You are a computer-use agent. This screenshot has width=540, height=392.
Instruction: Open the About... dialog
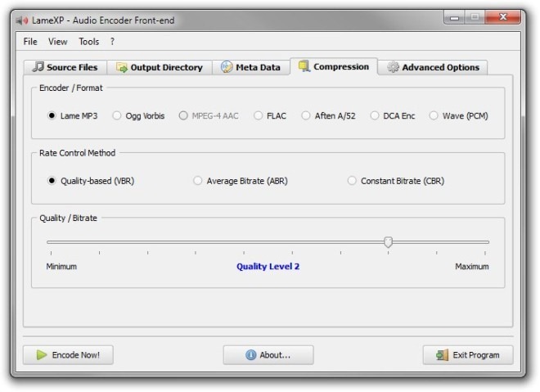point(268,355)
